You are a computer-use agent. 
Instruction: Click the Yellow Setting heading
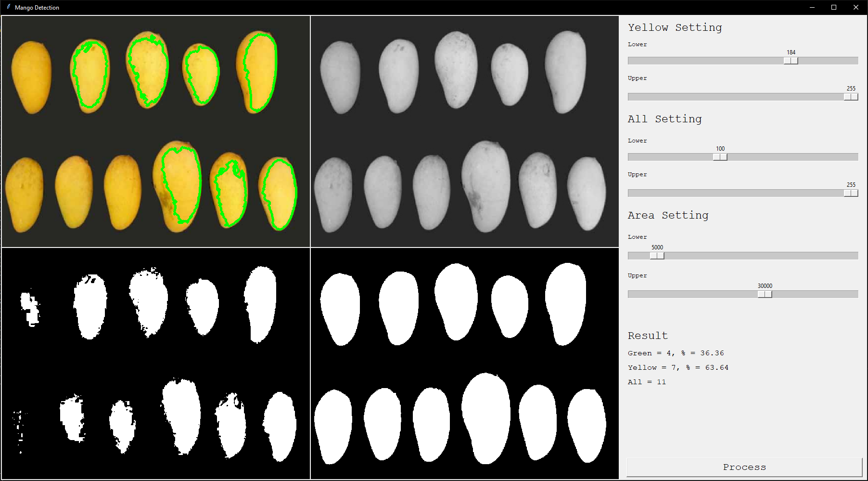click(675, 28)
